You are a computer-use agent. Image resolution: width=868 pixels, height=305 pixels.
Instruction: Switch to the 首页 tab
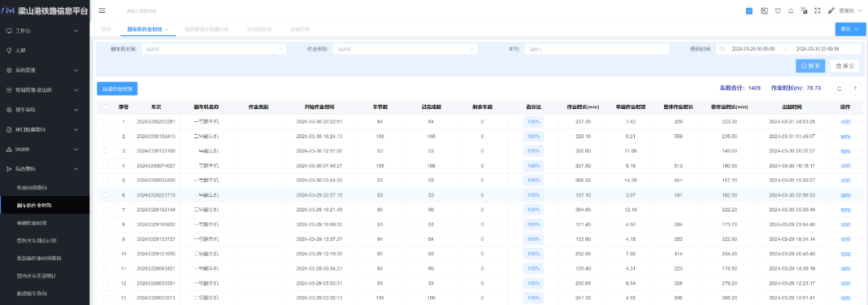point(106,29)
